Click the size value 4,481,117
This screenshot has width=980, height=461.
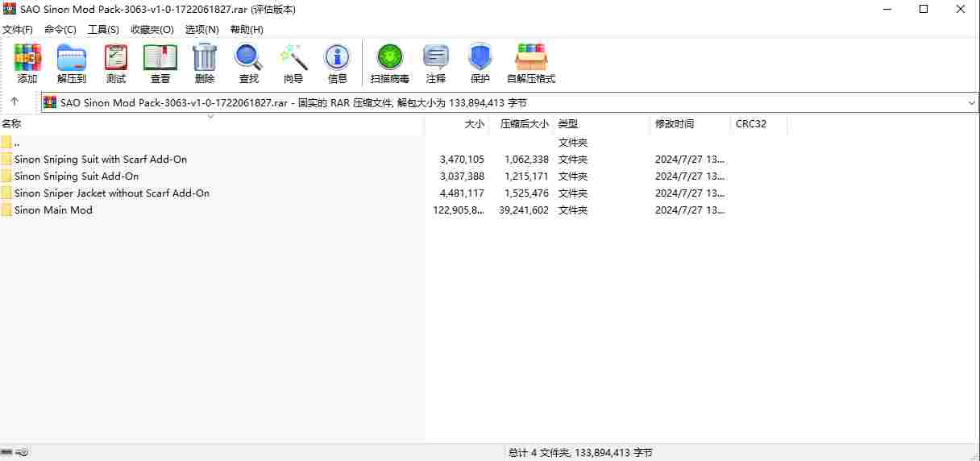coord(463,193)
